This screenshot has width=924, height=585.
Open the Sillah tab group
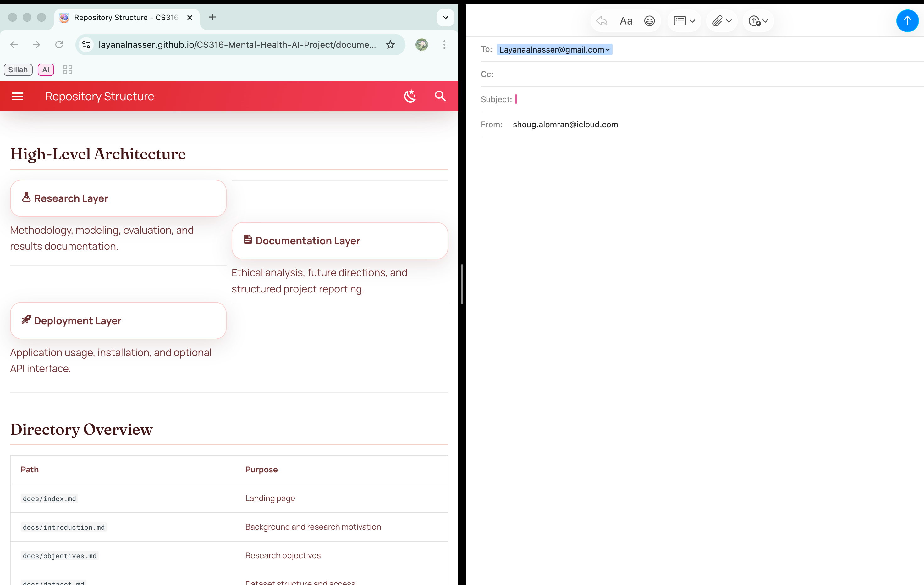[18, 70]
